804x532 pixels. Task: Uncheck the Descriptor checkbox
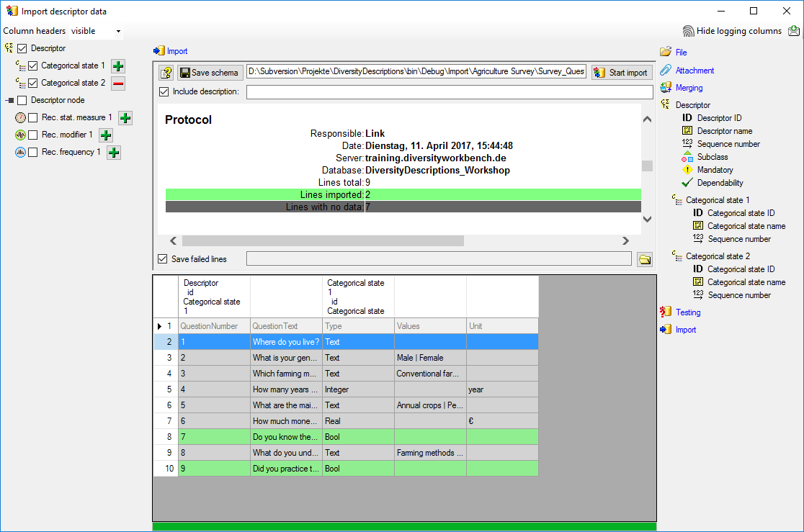[x=22, y=49]
